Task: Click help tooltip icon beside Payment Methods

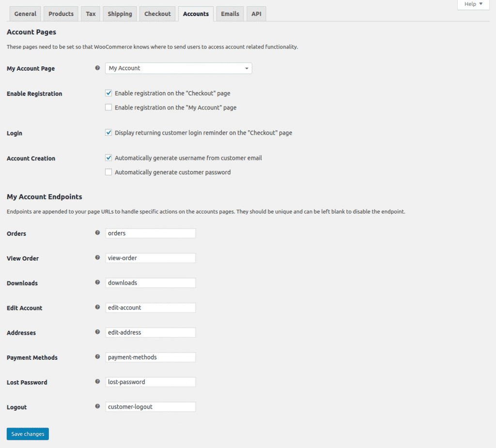Action: pyautogui.click(x=97, y=357)
